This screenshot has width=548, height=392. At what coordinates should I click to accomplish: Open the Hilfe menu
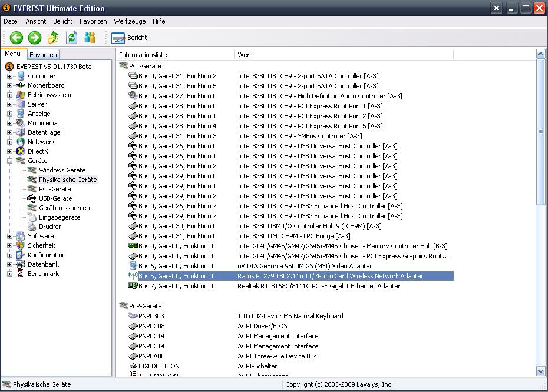[x=159, y=21]
